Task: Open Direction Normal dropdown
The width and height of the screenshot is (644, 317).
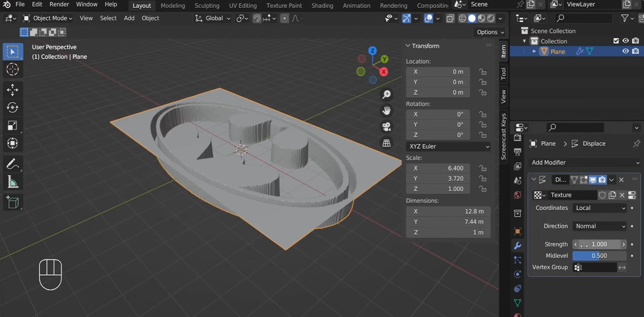Action: tap(600, 226)
